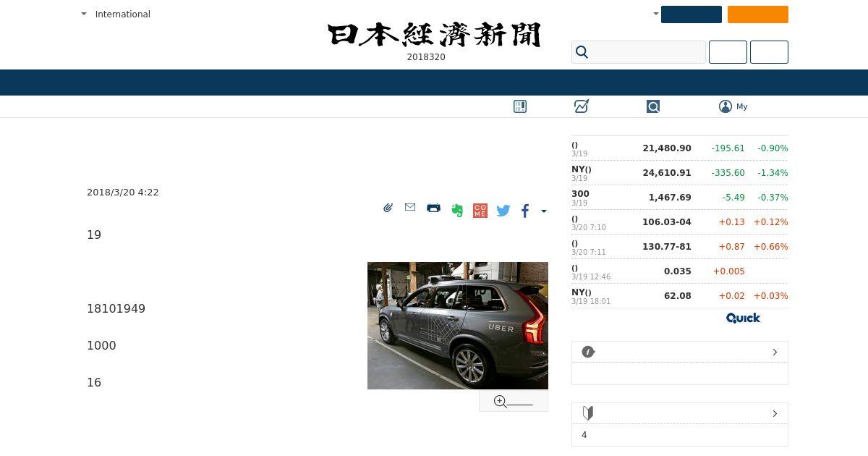Image resolution: width=868 pixels, height=456 pixels.
Task: Enlarge the photo with zoom-in button
Action: 514,401
